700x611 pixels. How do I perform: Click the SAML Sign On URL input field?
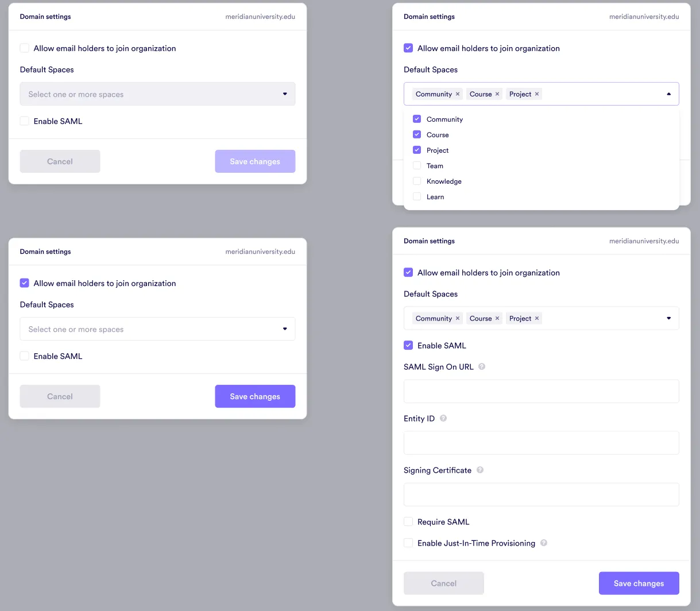tap(541, 391)
